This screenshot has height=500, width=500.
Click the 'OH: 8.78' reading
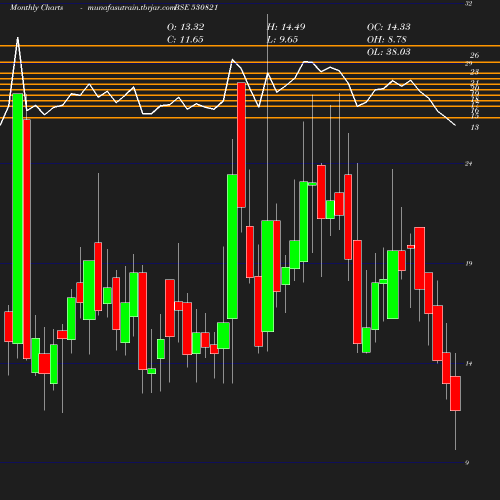(x=387, y=39)
